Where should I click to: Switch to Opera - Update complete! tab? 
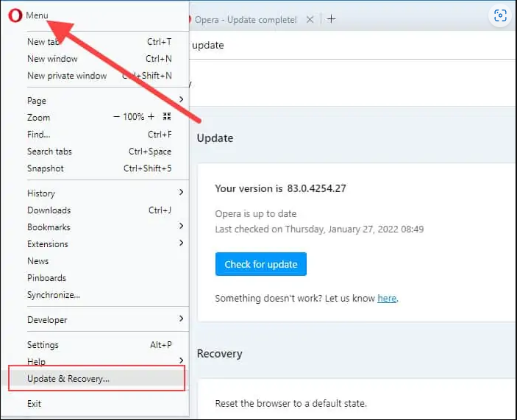(x=246, y=20)
